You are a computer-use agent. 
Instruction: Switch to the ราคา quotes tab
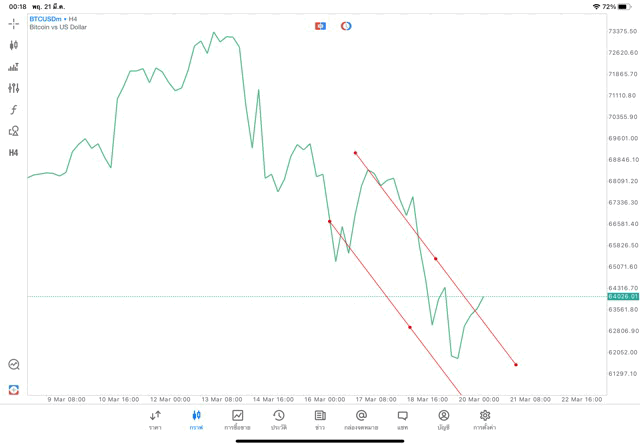click(155, 419)
